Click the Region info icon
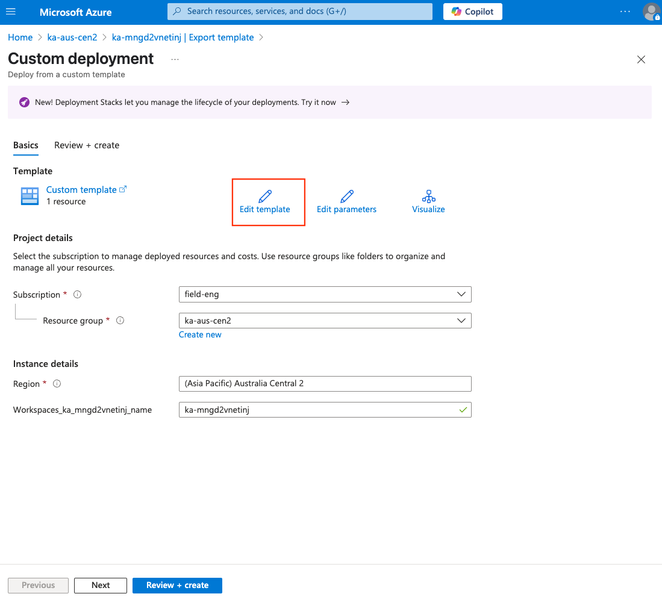The image size is (662, 599). click(57, 384)
